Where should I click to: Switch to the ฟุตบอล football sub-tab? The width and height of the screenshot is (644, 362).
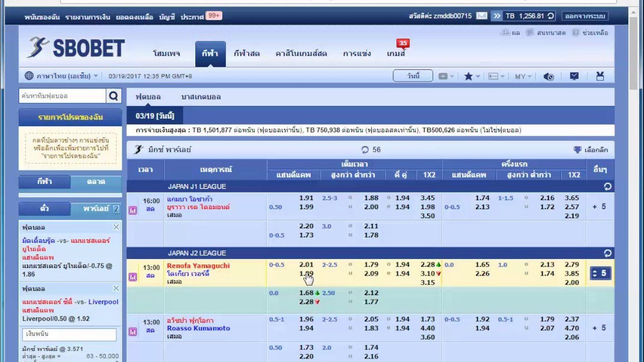click(x=148, y=97)
